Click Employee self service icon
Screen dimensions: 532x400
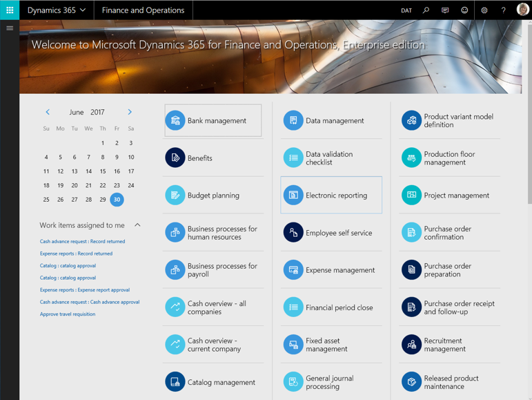click(293, 232)
